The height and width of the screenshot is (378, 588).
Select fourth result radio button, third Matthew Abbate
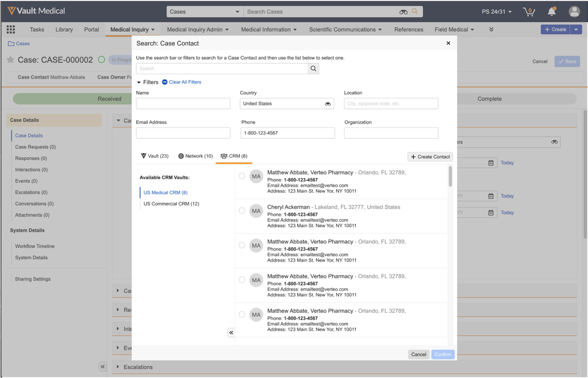[x=242, y=280]
